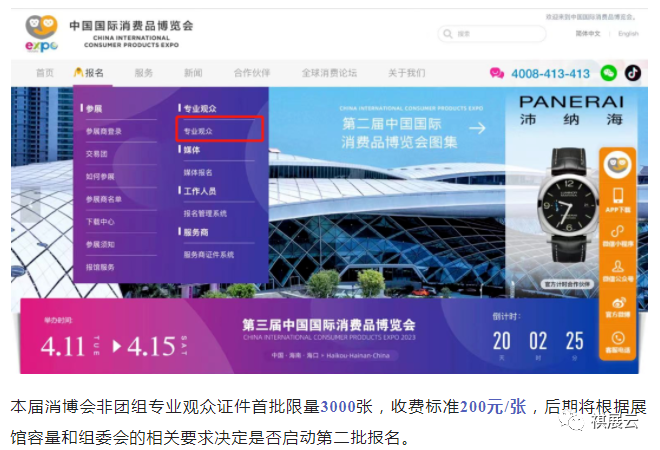Select 报名管理系统 in dropdown menu
660x450 pixels.
pyautogui.click(x=205, y=214)
